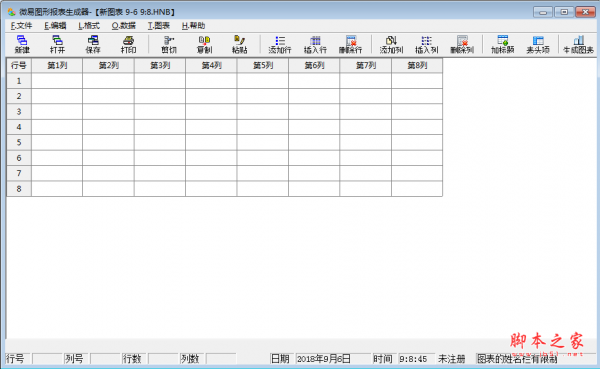
Task: Click the 删除列 (Delete column) icon
Action: point(462,44)
